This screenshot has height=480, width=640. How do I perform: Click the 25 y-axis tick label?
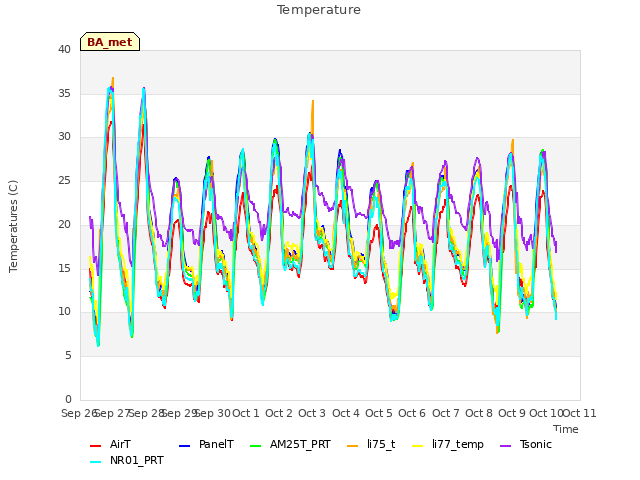click(64, 181)
